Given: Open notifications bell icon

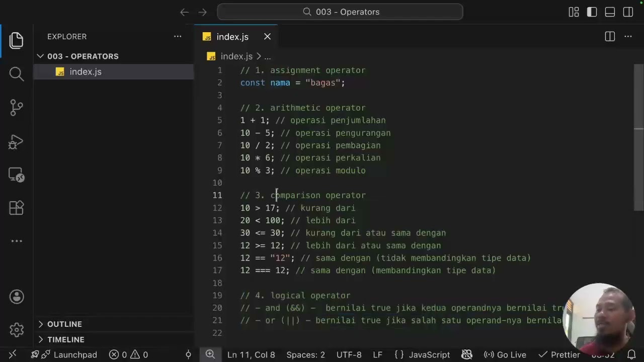Looking at the screenshot, I should pyautogui.click(x=631, y=354).
